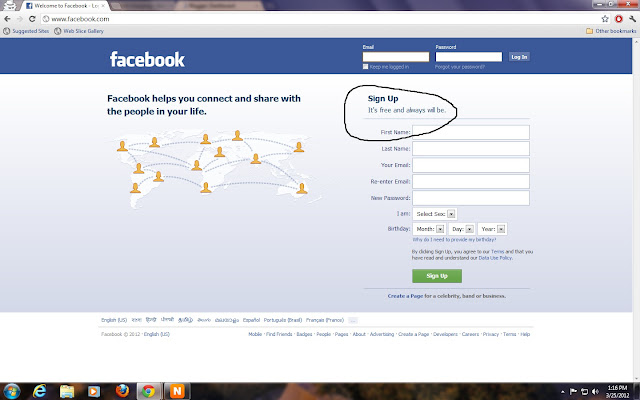Open the Data Use Policy link
This screenshot has width=640, height=400.
point(495,258)
